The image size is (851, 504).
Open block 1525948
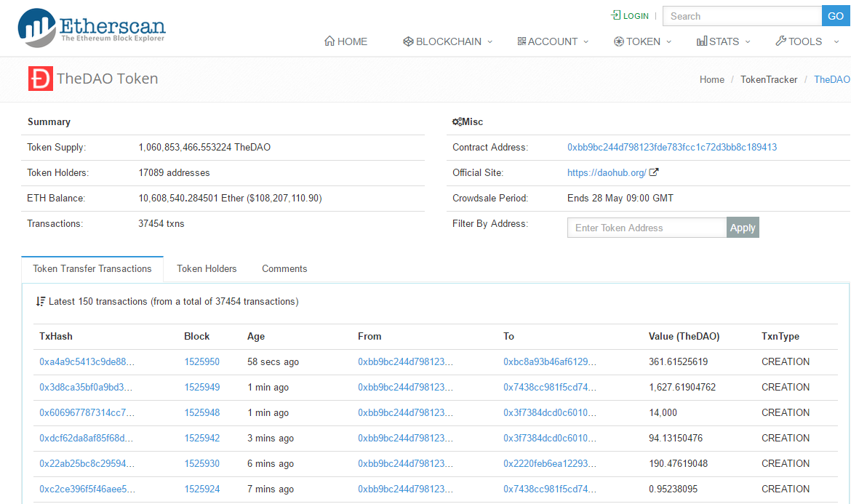pos(202,413)
